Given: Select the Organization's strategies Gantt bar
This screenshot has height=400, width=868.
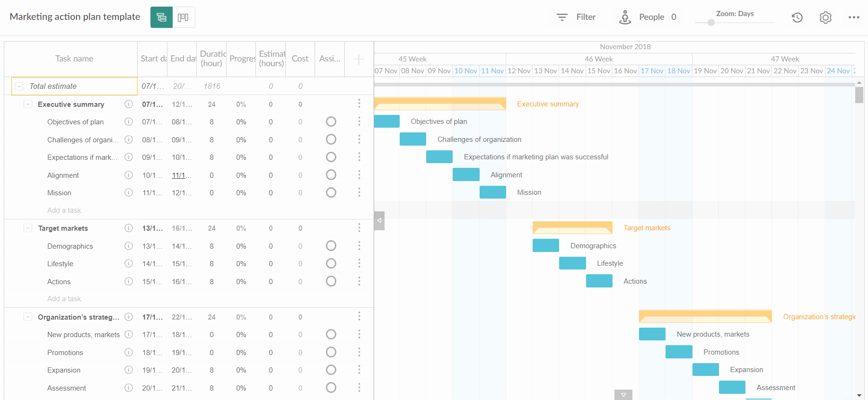Looking at the screenshot, I should coord(705,316).
